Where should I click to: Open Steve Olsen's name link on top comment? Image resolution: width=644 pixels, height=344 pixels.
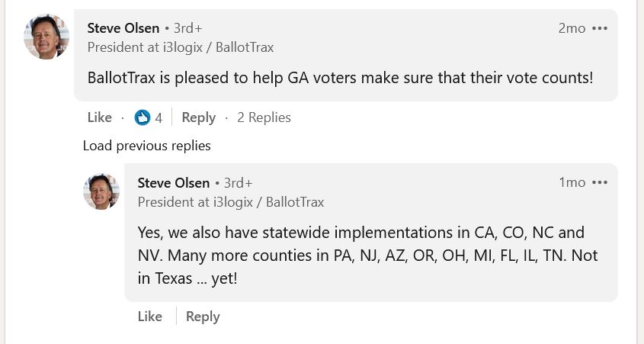[123, 28]
